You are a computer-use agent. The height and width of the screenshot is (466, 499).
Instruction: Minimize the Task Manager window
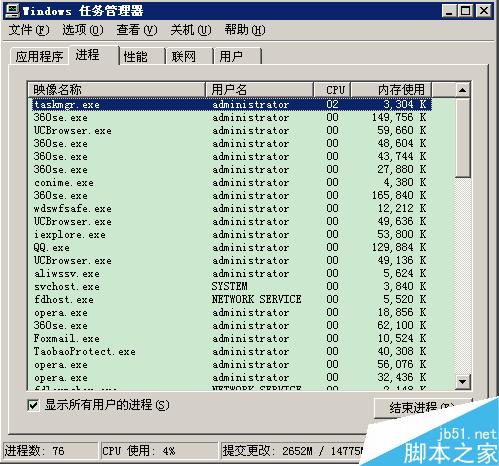[x=449, y=11]
